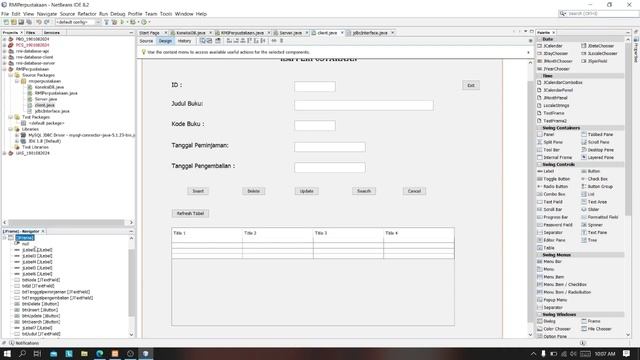The height and width of the screenshot is (360, 640).
Task: Open the Navigate menu
Action: tap(47, 14)
